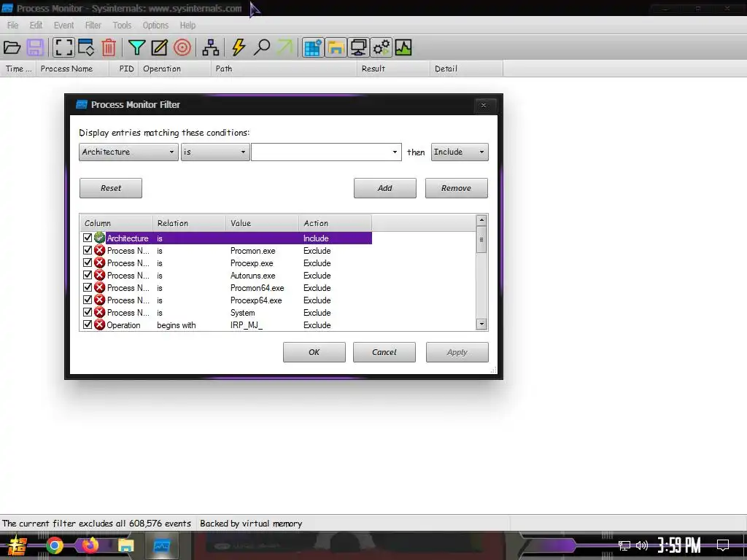Open the Architecture column dropdown
This screenshot has width=747, height=560.
coord(128,152)
